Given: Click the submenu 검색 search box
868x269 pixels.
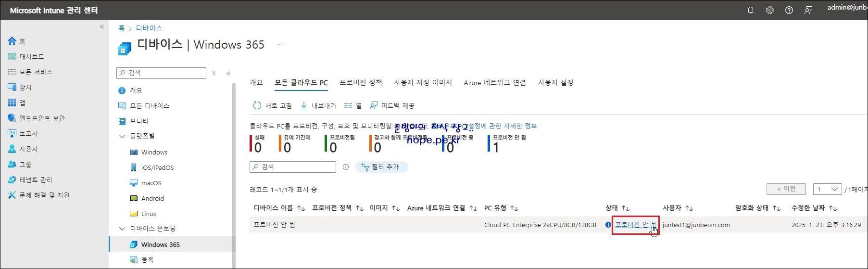Looking at the screenshot, I should (161, 73).
